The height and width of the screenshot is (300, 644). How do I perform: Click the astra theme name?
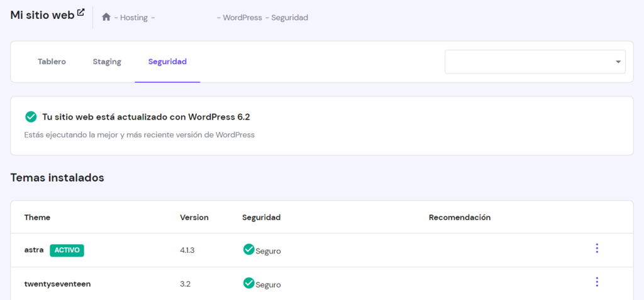(x=34, y=250)
